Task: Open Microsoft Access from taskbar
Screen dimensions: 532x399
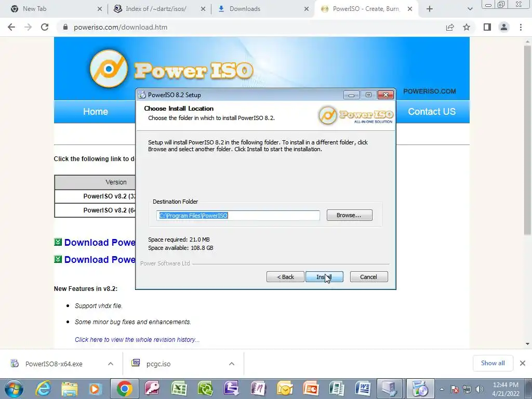Action: tap(153, 389)
